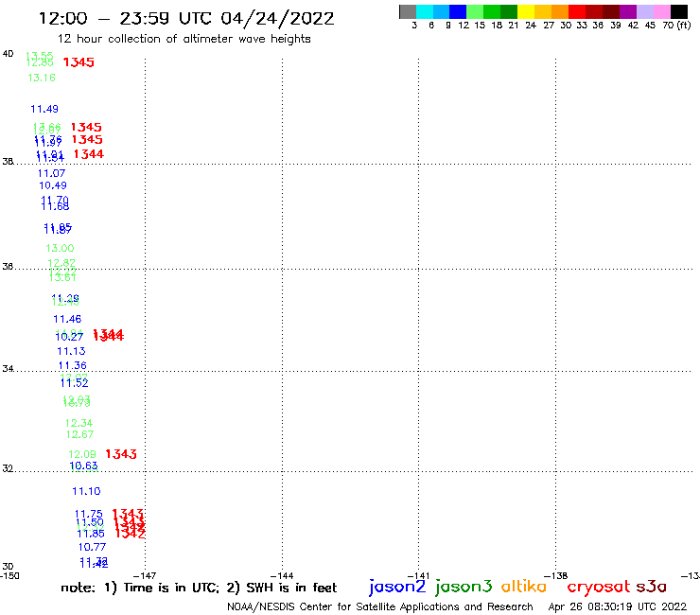This screenshot has width=700, height=615.
Task: Click the longitude axis label -141
Action: [x=419, y=576]
